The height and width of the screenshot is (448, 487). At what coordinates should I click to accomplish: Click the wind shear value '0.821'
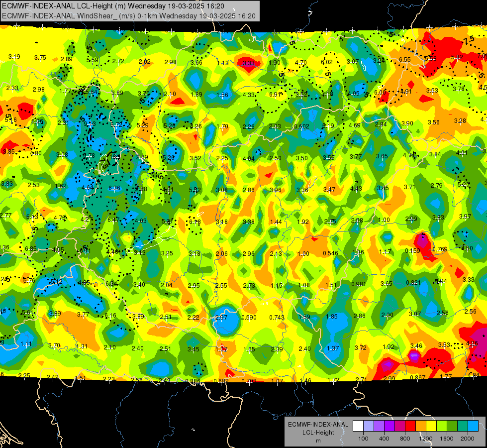tap(413, 283)
